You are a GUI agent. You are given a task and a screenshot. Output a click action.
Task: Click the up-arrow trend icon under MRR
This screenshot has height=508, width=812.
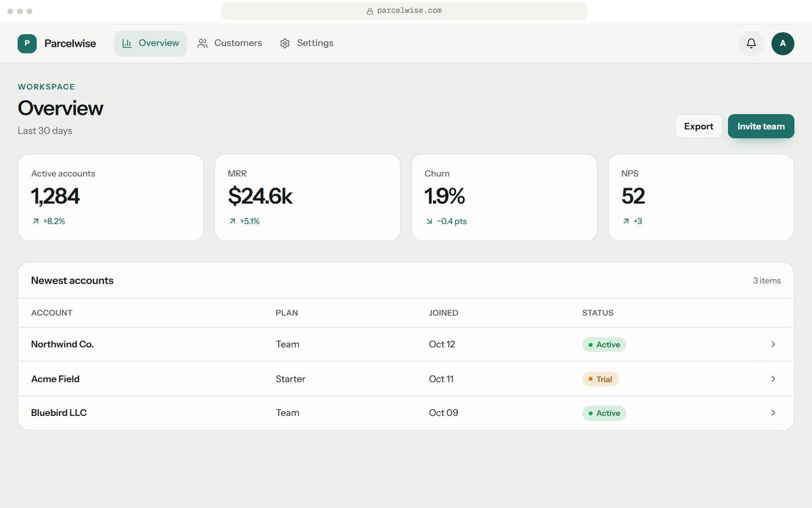(232, 221)
